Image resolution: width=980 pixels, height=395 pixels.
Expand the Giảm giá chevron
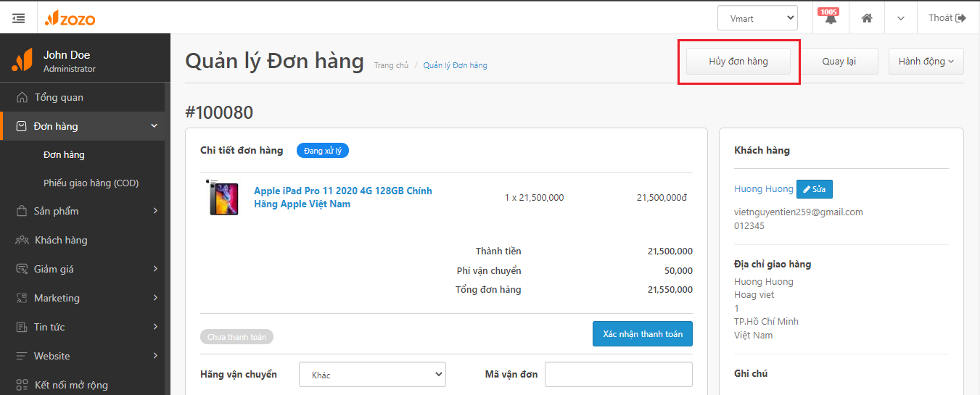(x=155, y=269)
